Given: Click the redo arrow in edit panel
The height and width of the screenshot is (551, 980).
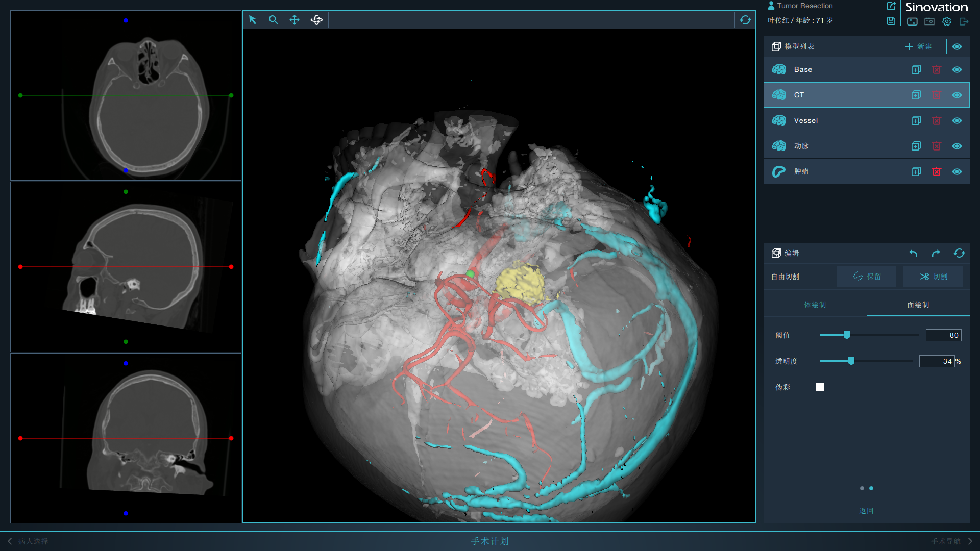Looking at the screenshot, I should [936, 253].
